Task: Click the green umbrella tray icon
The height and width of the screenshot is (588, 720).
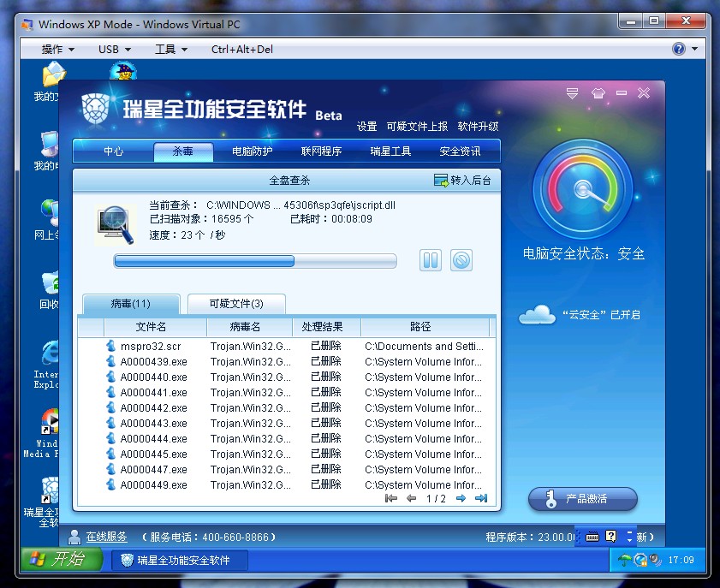Action: click(x=624, y=560)
